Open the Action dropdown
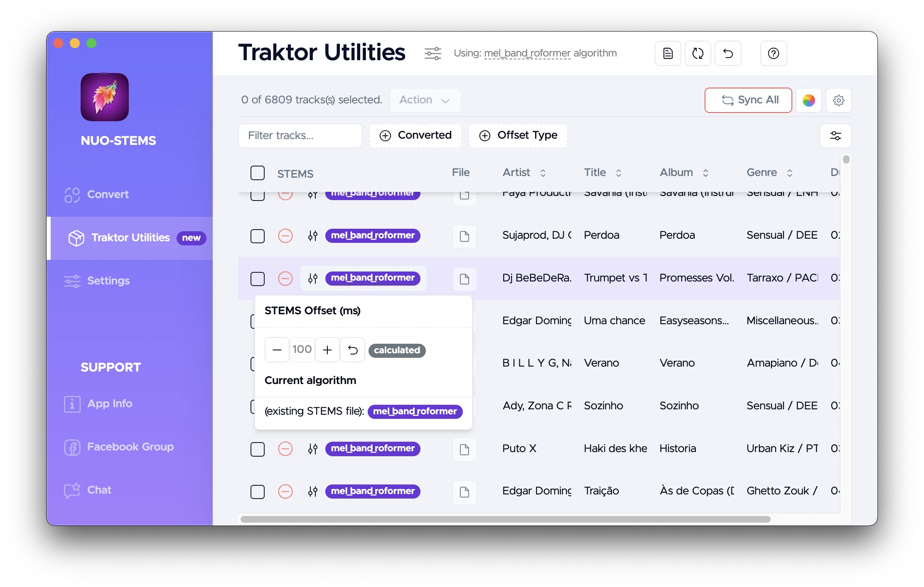The width and height of the screenshot is (924, 587). pos(425,100)
